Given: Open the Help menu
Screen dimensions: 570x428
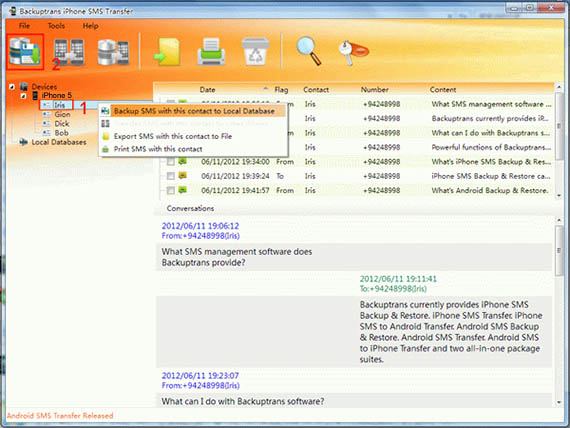Looking at the screenshot, I should (90, 26).
